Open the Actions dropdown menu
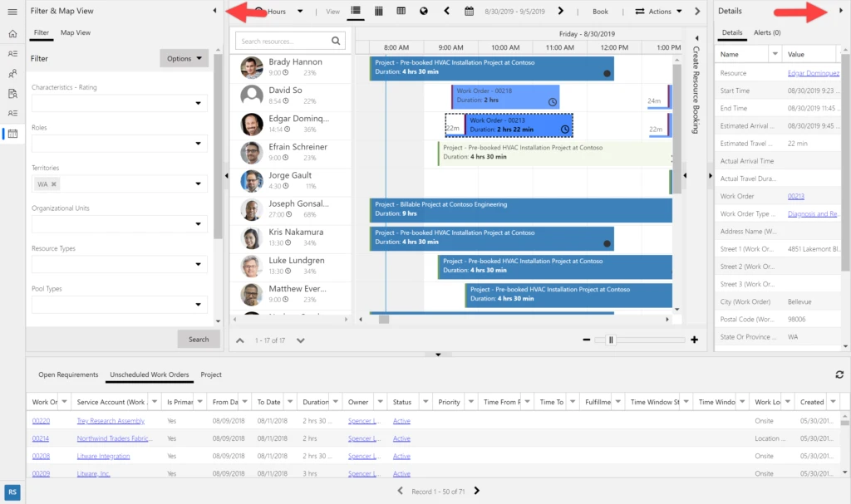The height and width of the screenshot is (504, 851). pos(659,12)
